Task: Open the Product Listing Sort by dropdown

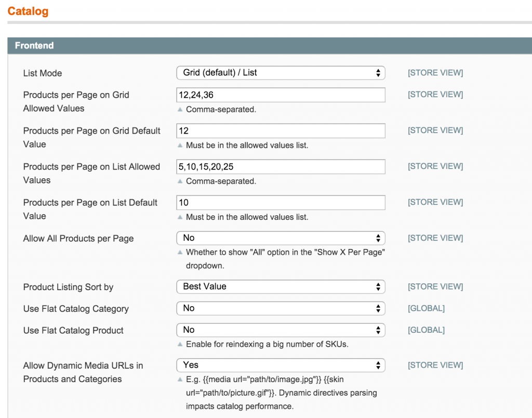Action: [281, 286]
